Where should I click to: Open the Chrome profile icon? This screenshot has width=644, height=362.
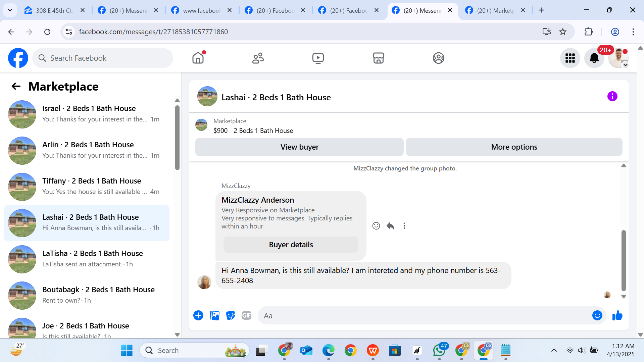point(615,32)
